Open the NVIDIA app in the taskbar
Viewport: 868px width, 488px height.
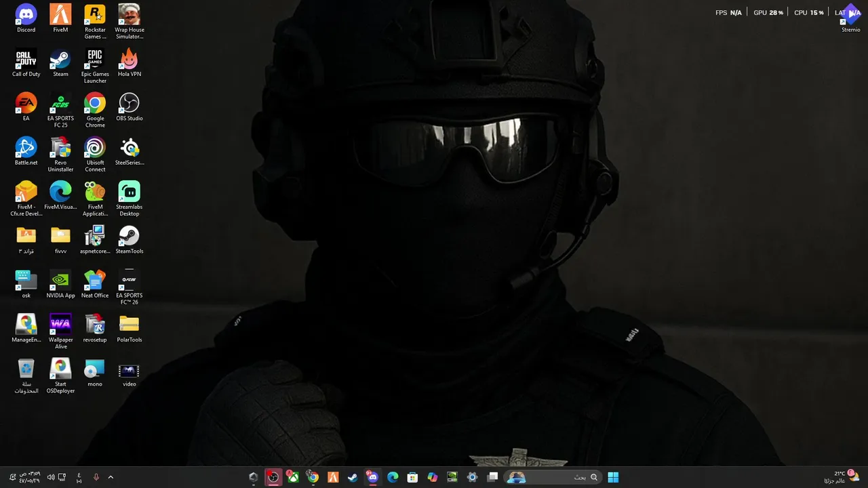click(452, 477)
